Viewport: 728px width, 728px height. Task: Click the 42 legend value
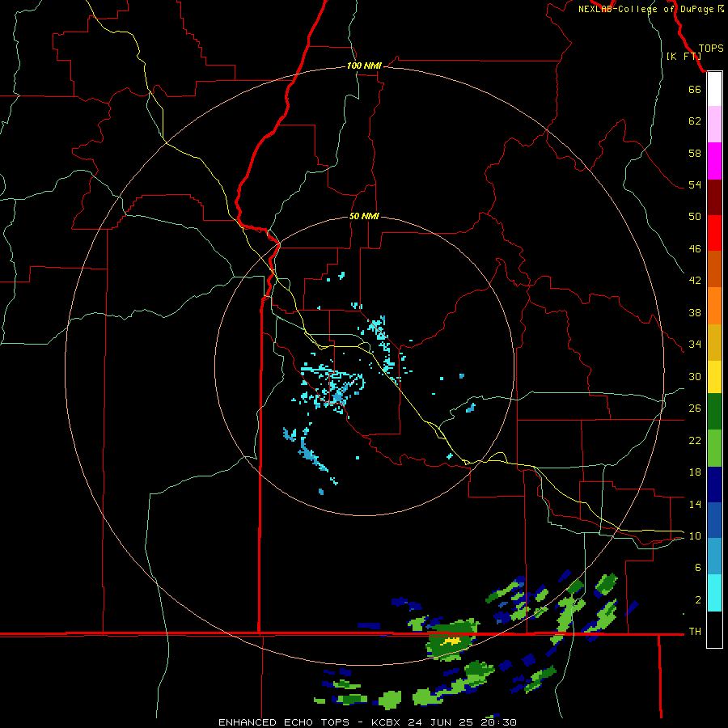[x=695, y=281]
